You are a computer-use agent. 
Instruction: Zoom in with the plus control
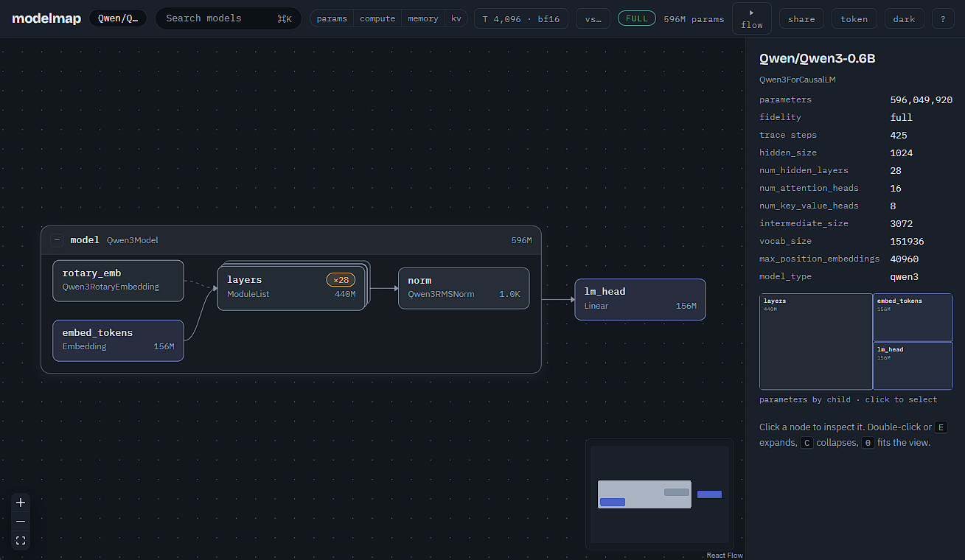point(21,503)
